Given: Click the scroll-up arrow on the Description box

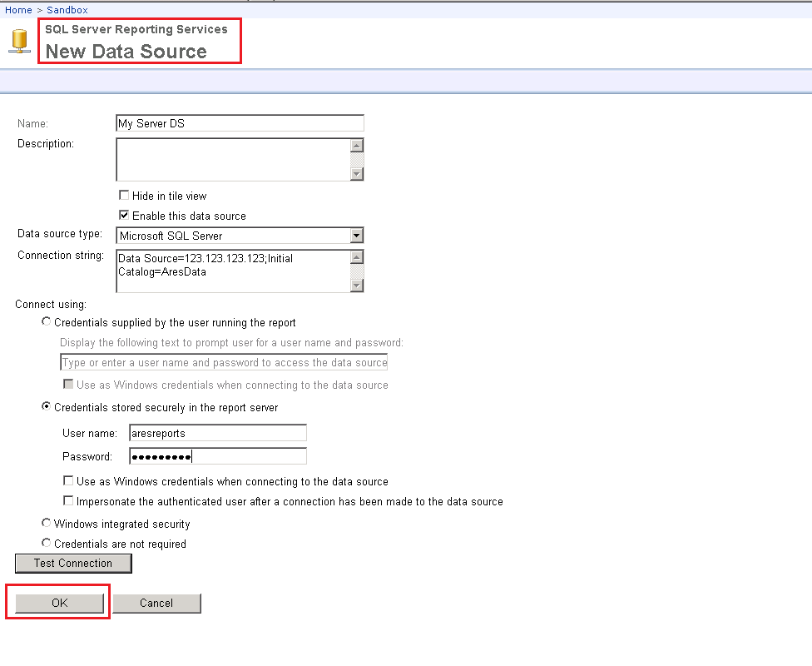Looking at the screenshot, I should (x=357, y=144).
